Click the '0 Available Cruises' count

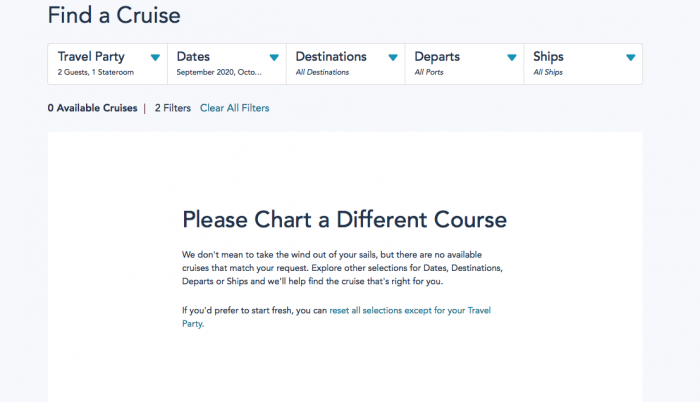point(92,108)
